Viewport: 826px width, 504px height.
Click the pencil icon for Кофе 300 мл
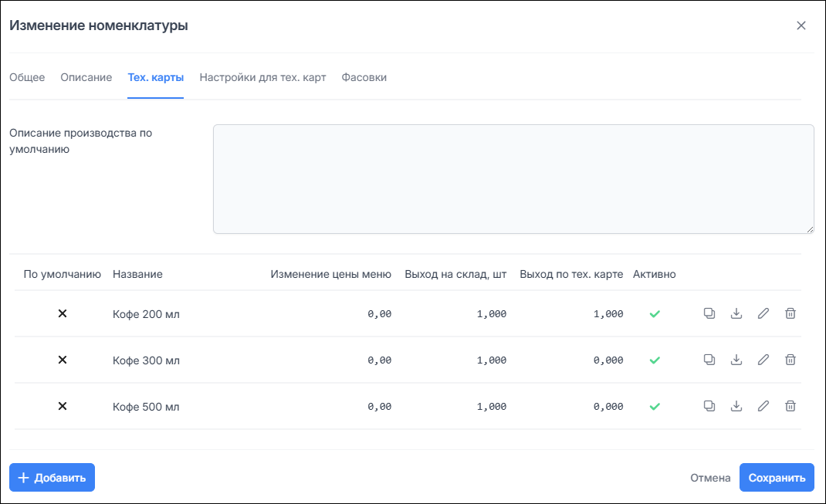pos(763,360)
